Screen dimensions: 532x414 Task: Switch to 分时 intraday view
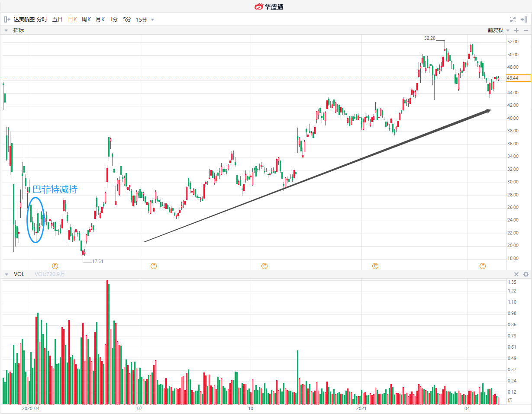pyautogui.click(x=42, y=19)
